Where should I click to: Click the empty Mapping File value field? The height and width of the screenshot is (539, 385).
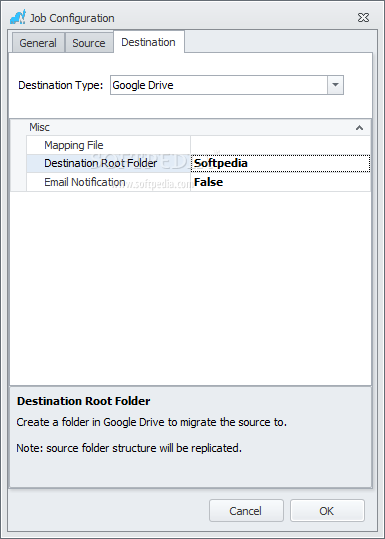[x=280, y=145]
